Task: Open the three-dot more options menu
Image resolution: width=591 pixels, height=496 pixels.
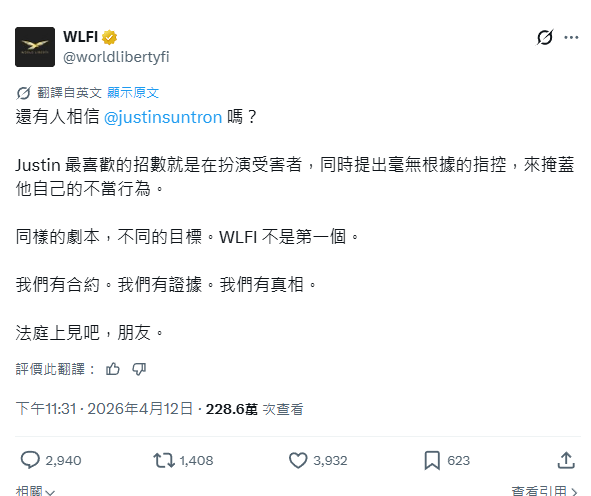Action: [571, 37]
